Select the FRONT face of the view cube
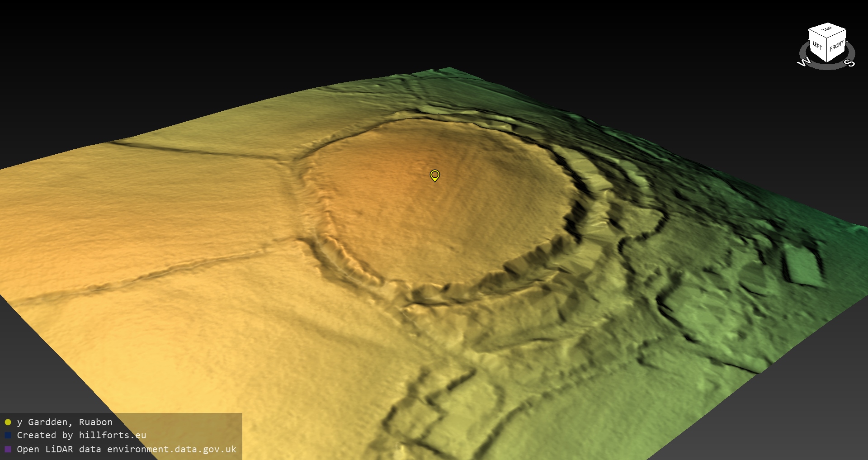 (836, 46)
